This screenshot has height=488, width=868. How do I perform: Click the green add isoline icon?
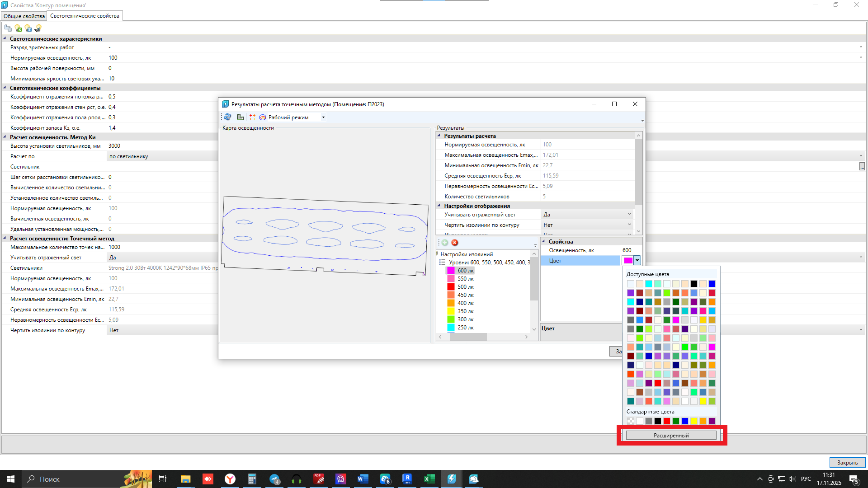tap(445, 243)
